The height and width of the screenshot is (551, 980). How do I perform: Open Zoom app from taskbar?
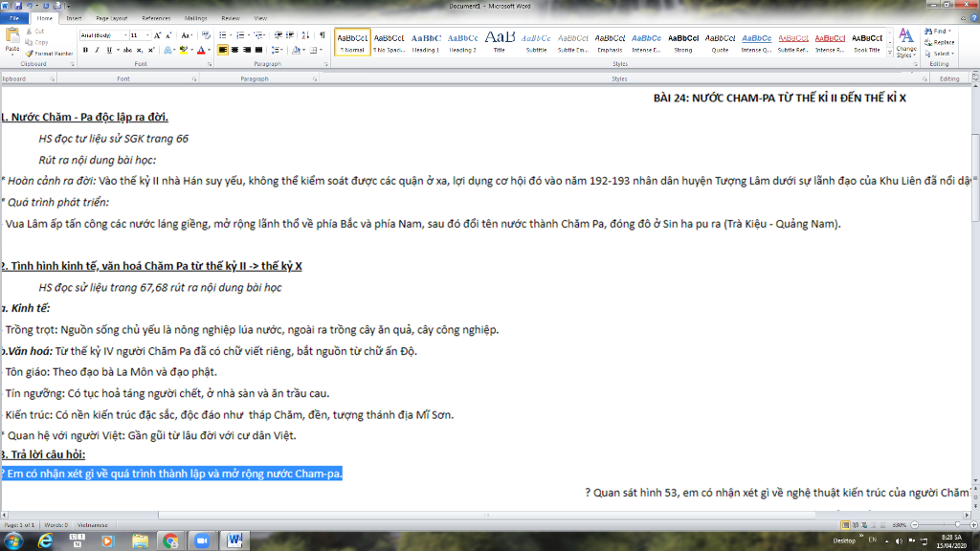coord(202,541)
